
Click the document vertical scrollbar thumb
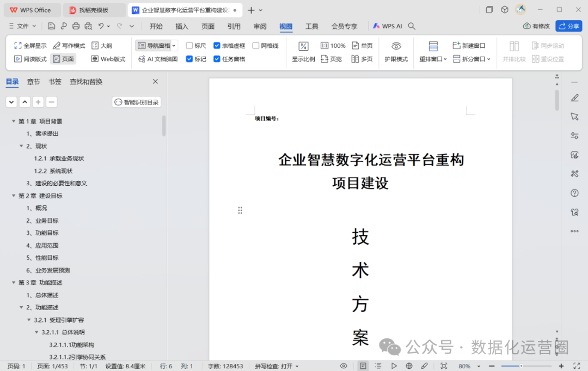[557, 100]
